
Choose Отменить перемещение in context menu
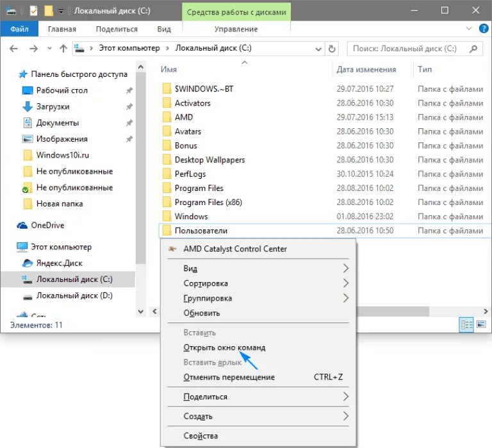coord(258,377)
